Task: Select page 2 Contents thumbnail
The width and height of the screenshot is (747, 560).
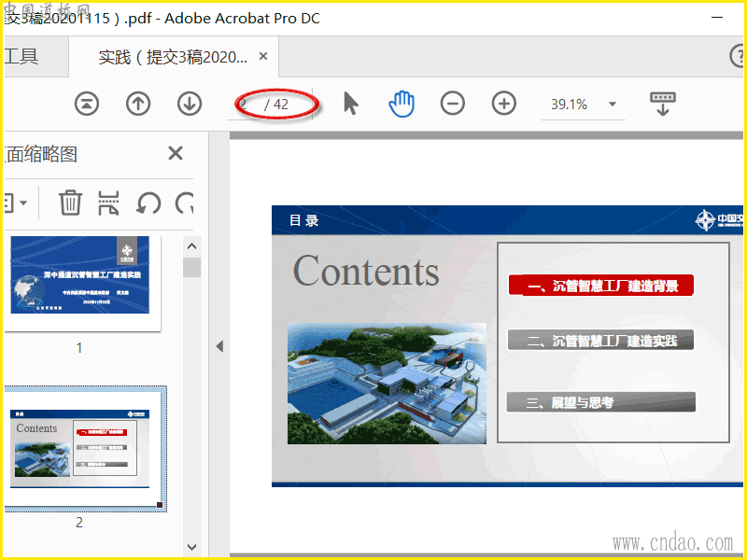Action: [80, 449]
